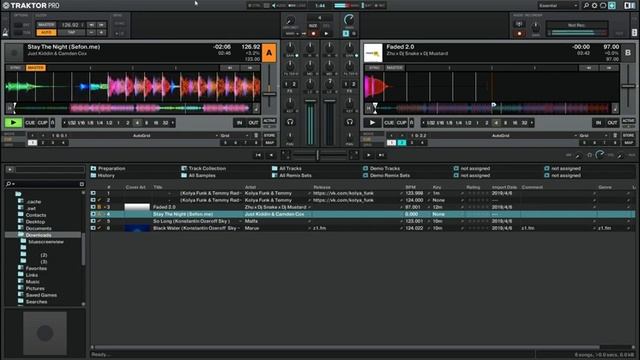Hit the CUP button on Deck B
The image size is (640, 360).
402,123
